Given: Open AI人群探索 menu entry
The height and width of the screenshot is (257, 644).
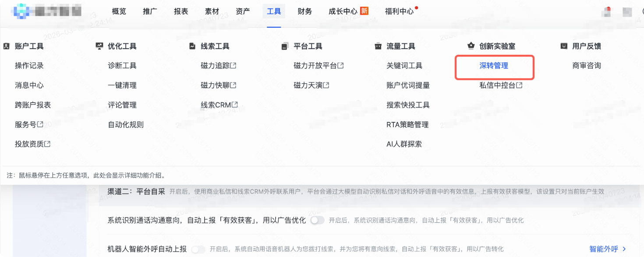Looking at the screenshot, I should (x=404, y=144).
